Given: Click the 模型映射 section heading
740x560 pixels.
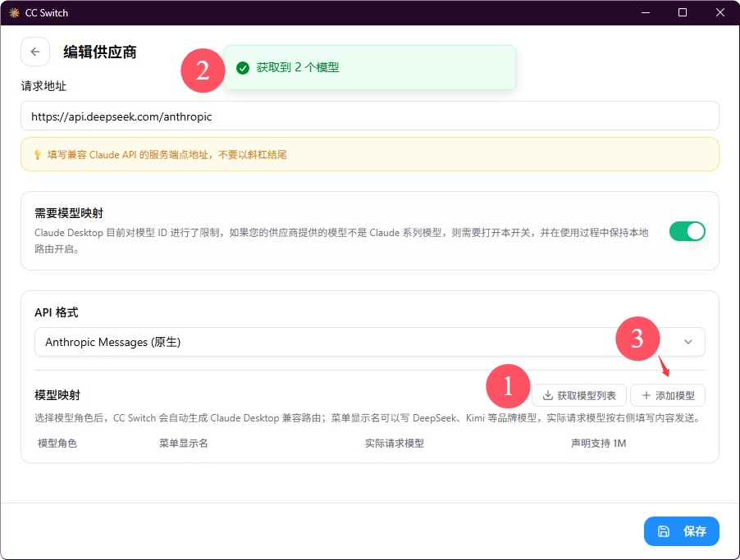Looking at the screenshot, I should pyautogui.click(x=57, y=395).
